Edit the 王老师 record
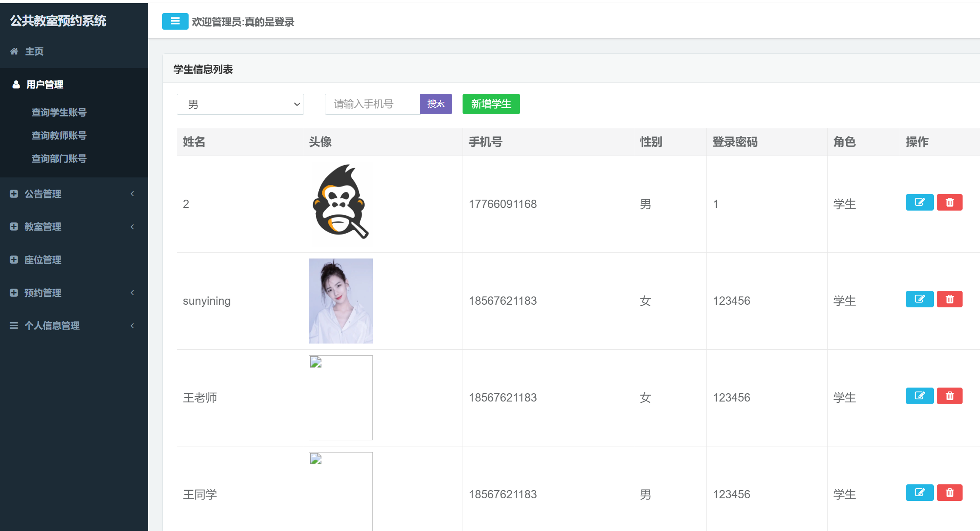Image resolution: width=980 pixels, height=531 pixels. (919, 396)
